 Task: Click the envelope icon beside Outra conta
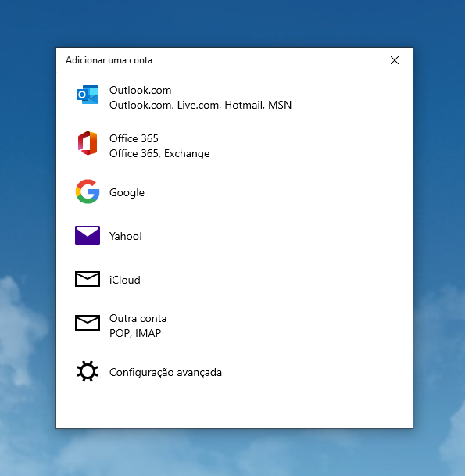88,323
